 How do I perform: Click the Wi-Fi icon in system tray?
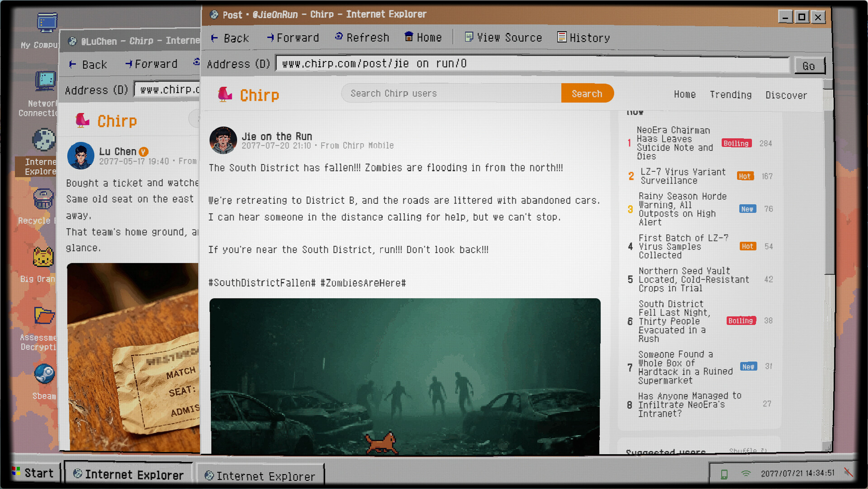(746, 474)
